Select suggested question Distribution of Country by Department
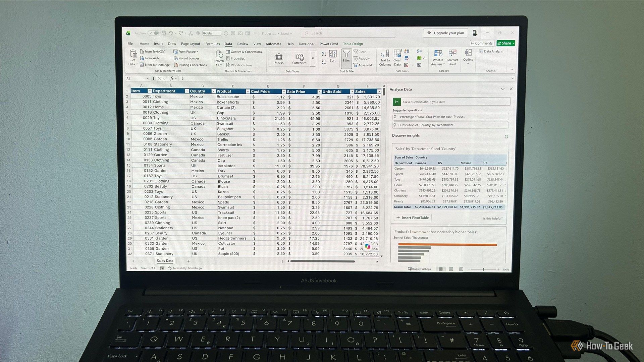Screen dimensions: 644x362 pyautogui.click(x=450, y=125)
